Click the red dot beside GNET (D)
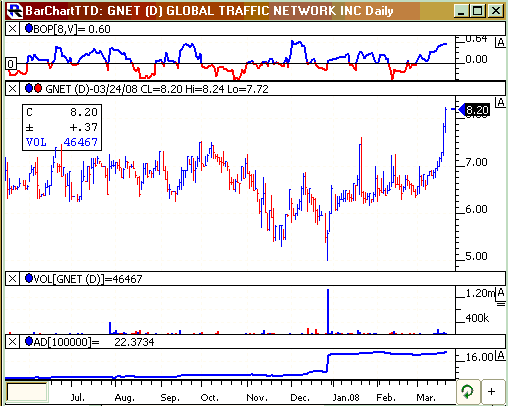 click(x=38, y=88)
